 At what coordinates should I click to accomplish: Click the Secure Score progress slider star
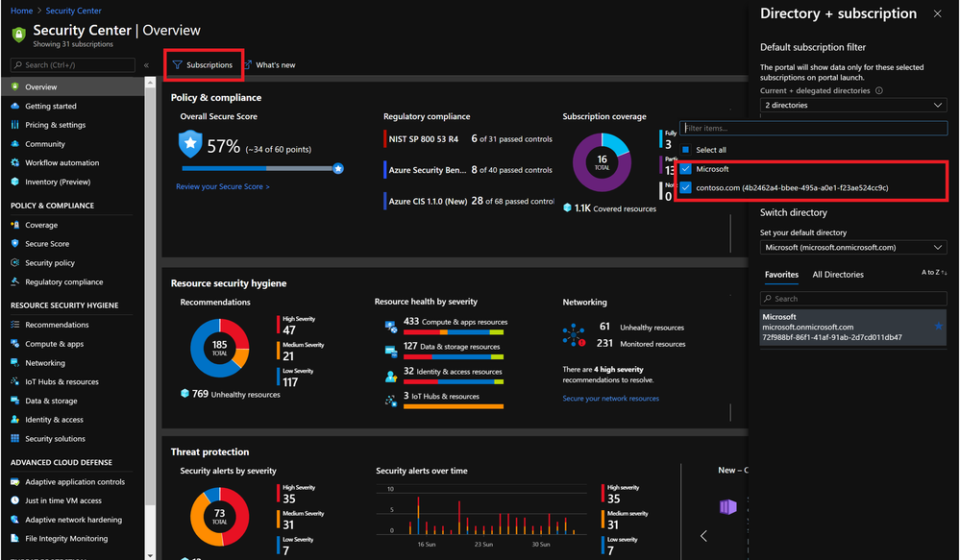tap(338, 168)
